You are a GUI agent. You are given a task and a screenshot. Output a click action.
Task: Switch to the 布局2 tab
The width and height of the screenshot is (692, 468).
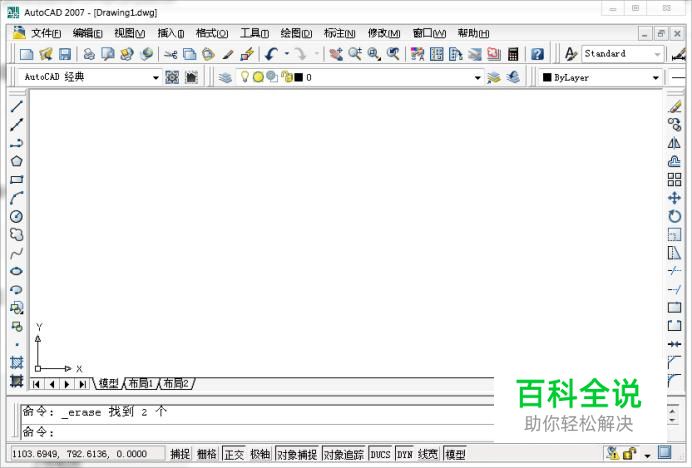point(176,384)
